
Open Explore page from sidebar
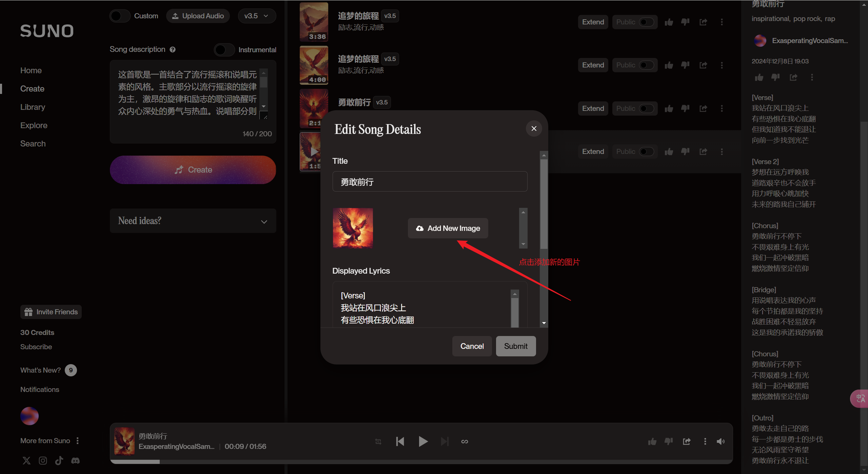[x=34, y=125]
